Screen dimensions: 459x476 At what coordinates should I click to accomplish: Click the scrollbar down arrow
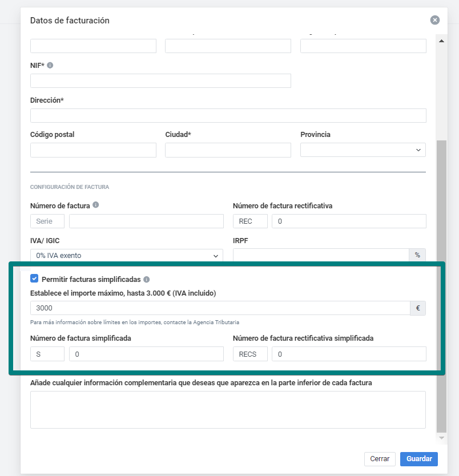pos(441,437)
